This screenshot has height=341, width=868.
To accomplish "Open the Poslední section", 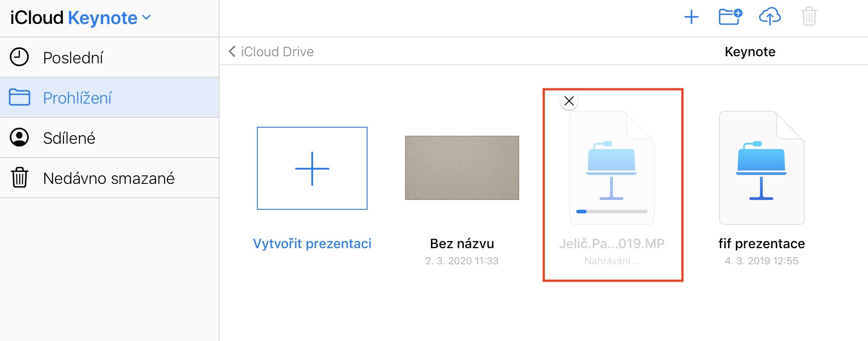I will click(109, 58).
